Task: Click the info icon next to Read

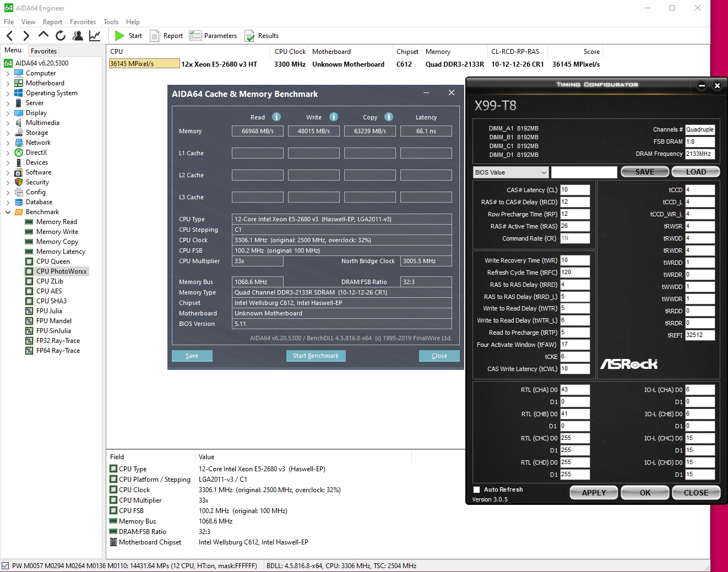Action: 276,117
